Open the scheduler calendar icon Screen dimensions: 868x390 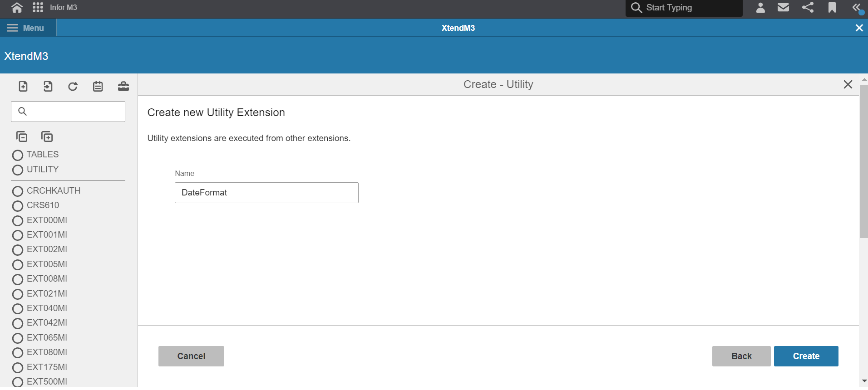(x=98, y=86)
